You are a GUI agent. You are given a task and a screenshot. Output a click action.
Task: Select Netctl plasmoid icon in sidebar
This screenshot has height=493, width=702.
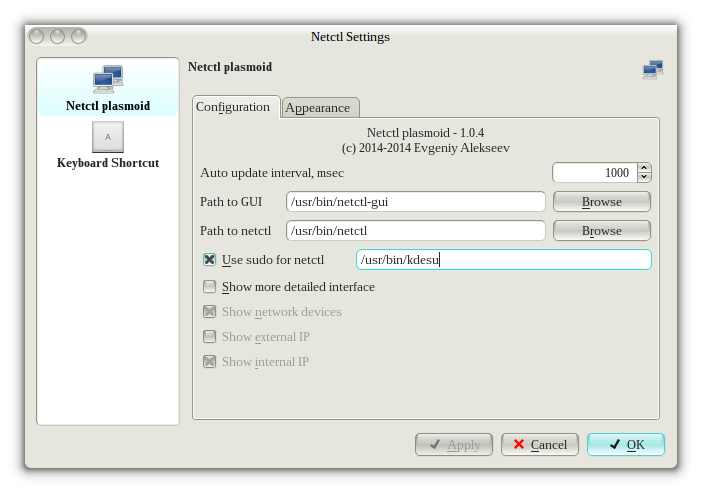pyautogui.click(x=107, y=79)
